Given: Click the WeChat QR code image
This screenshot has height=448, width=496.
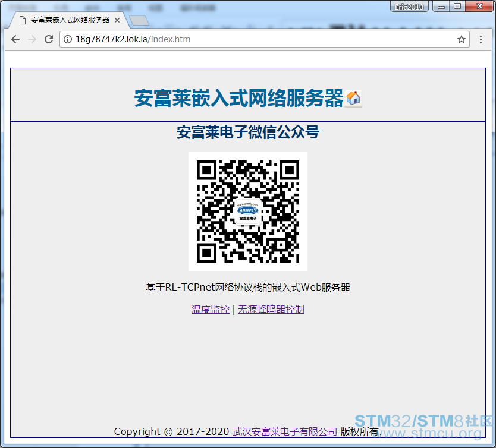Looking at the screenshot, I should pos(247,212).
